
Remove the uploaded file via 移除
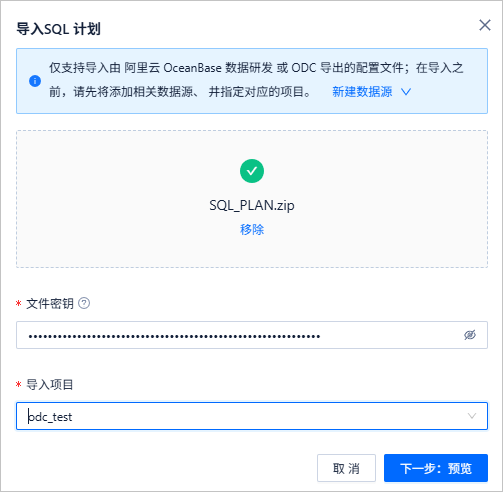coord(252,229)
